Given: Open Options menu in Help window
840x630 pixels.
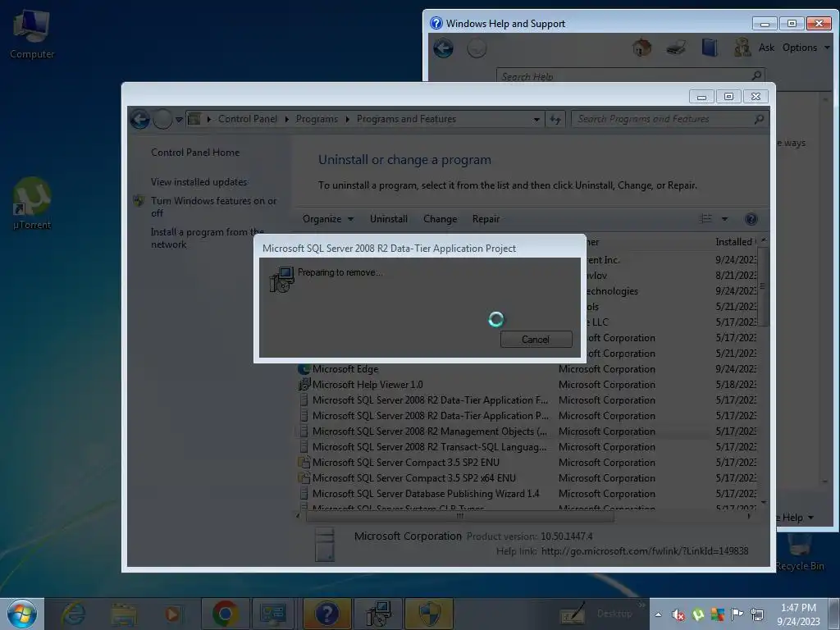Looking at the screenshot, I should (806, 48).
